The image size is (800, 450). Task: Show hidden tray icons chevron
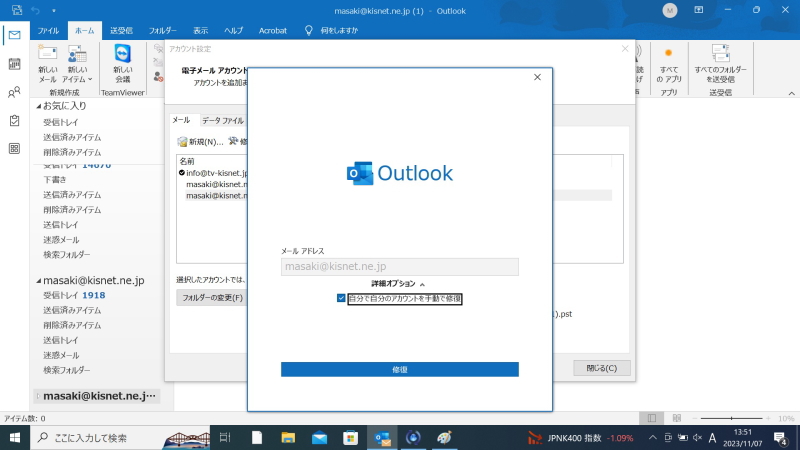click(653, 438)
